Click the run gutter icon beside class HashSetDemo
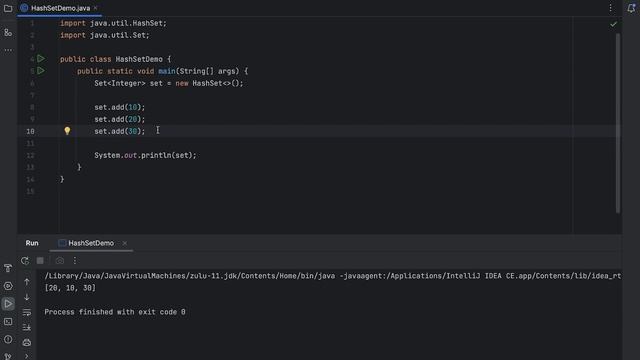 pyautogui.click(x=41, y=59)
